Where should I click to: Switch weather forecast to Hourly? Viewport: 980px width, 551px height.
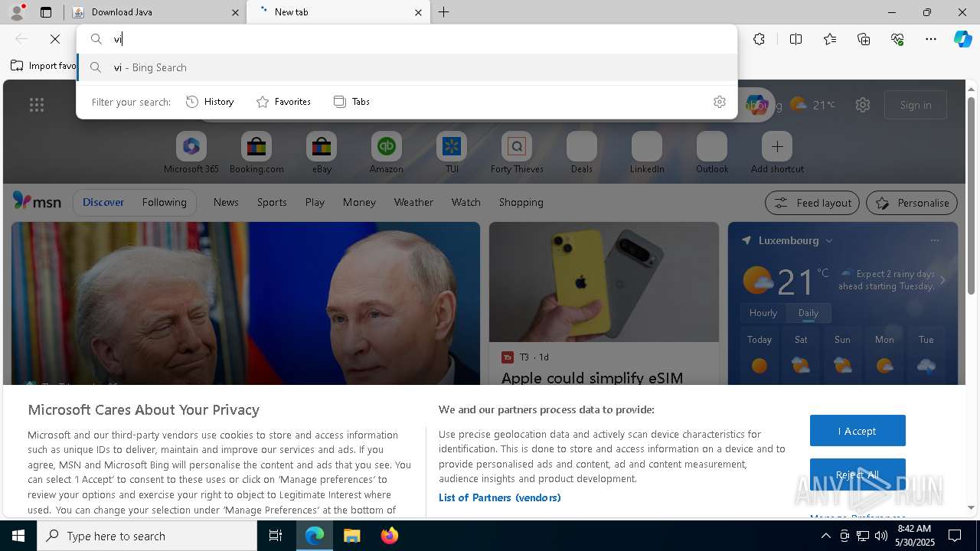pos(763,313)
